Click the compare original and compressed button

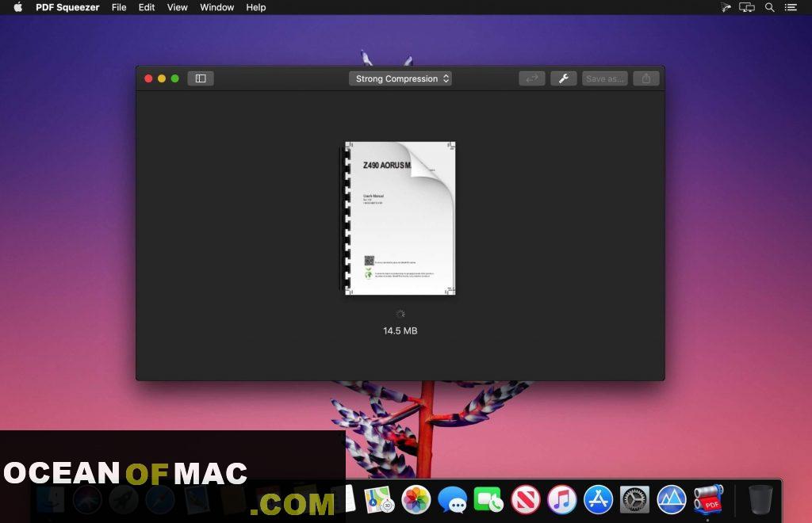(532, 78)
